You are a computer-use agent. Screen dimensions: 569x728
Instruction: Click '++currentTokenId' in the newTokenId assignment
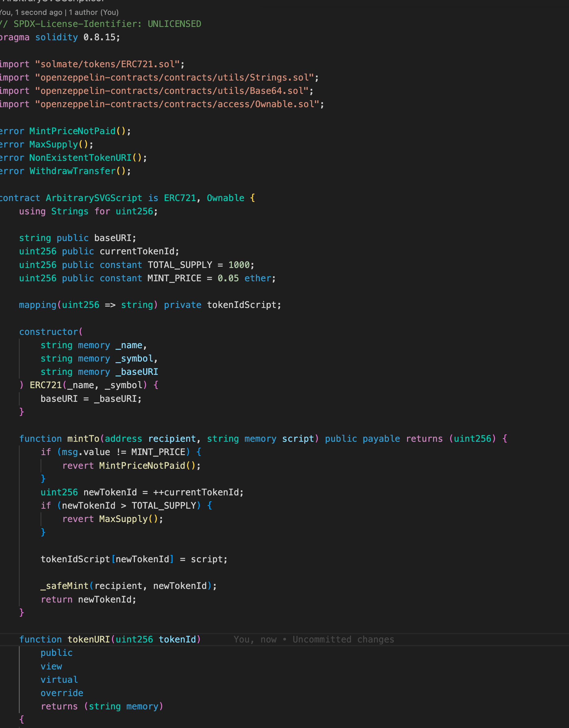click(x=196, y=492)
